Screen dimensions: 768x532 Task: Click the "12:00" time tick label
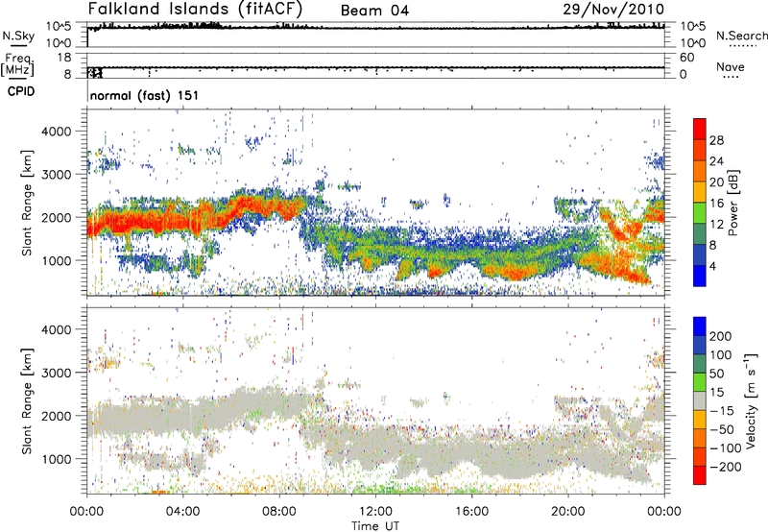pyautogui.click(x=375, y=512)
